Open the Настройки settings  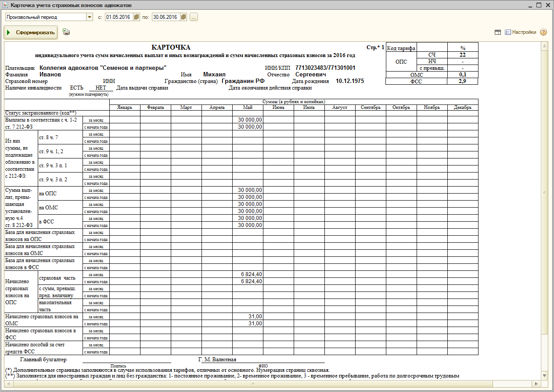(x=521, y=32)
